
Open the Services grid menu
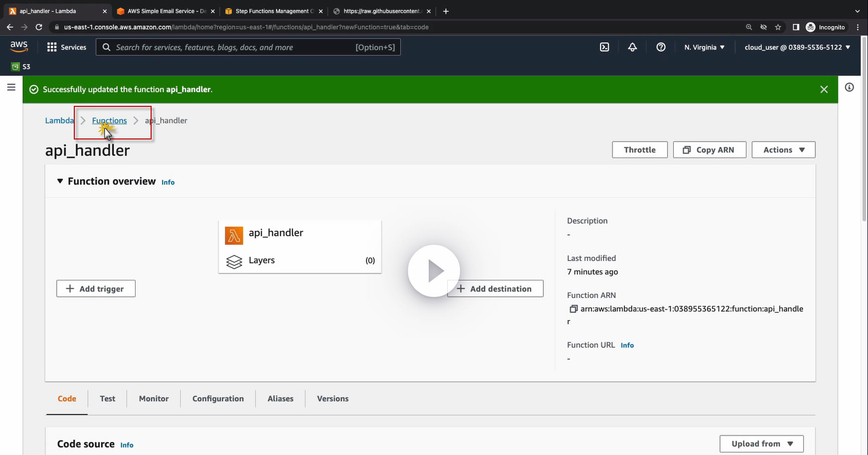point(67,47)
